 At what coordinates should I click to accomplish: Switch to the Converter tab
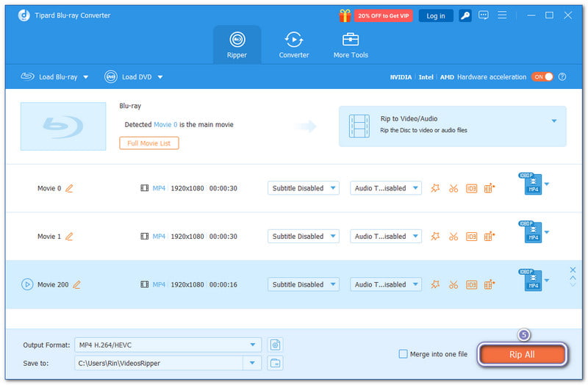[x=293, y=44]
